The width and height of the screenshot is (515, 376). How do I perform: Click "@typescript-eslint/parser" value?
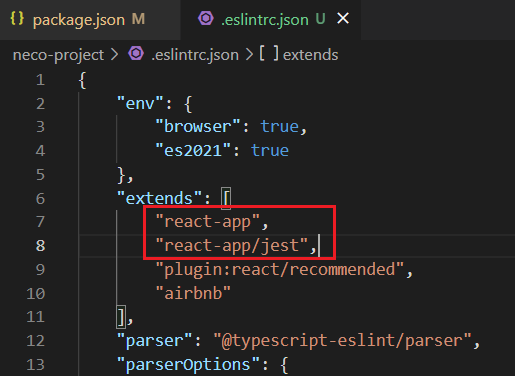click(342, 341)
